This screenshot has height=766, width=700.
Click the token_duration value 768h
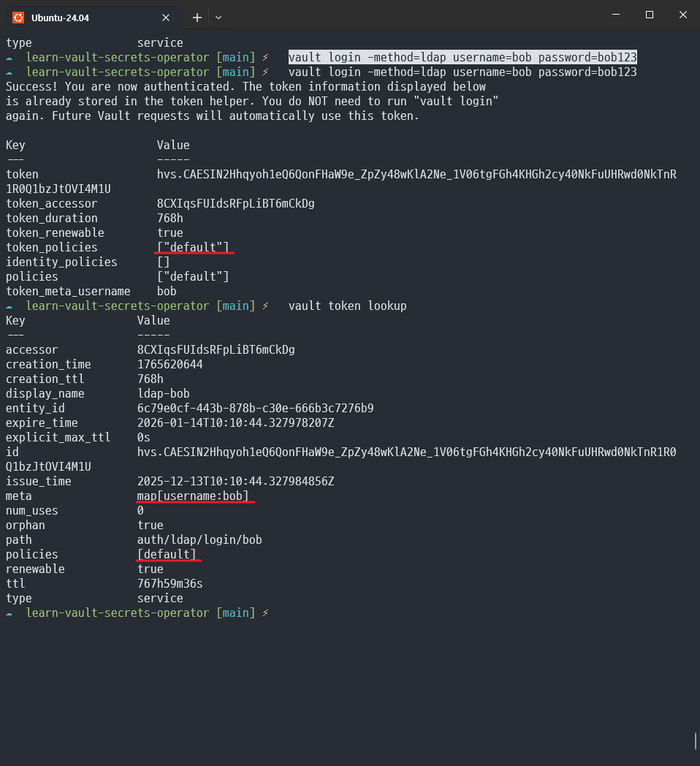pyautogui.click(x=170, y=218)
